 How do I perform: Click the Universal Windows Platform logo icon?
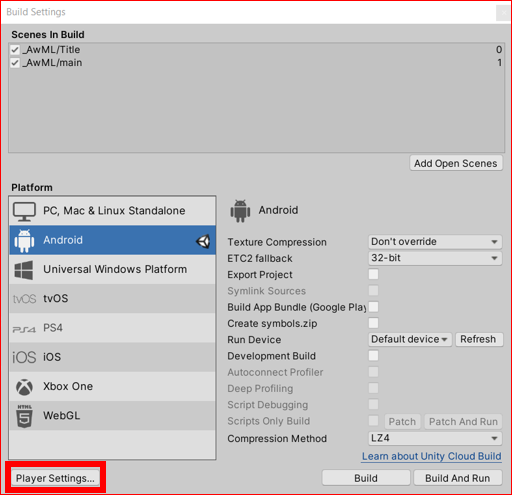pyautogui.click(x=24, y=270)
